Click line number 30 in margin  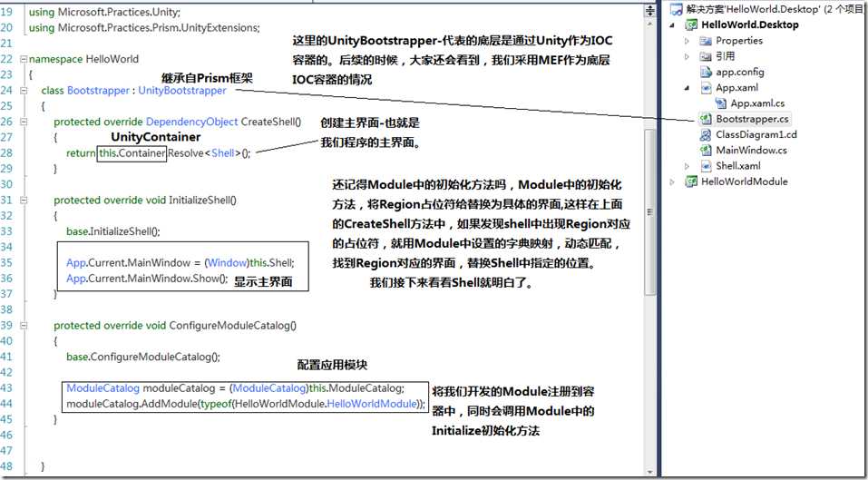[6, 184]
